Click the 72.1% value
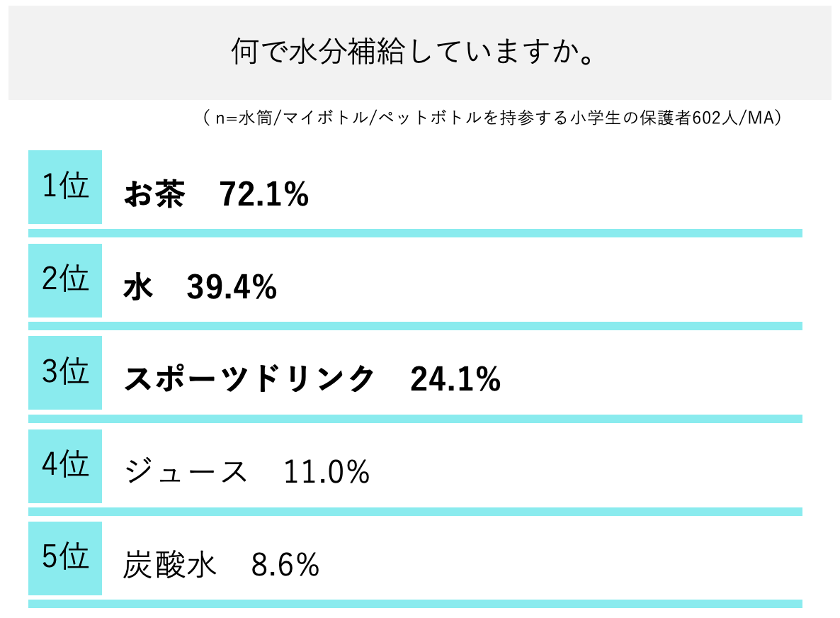840x618 pixels. click(x=264, y=194)
